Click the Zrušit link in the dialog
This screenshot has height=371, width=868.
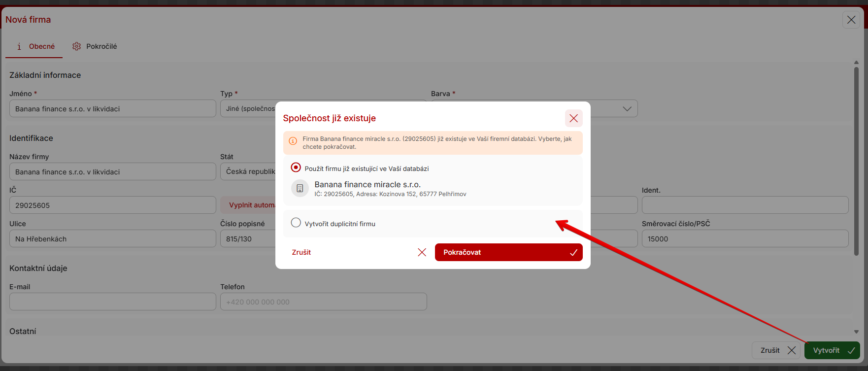tap(301, 252)
